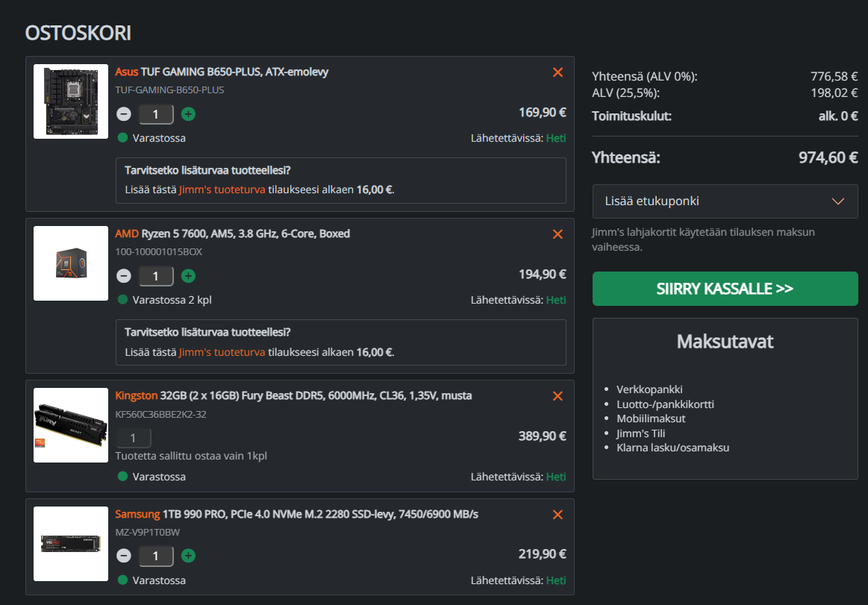Open AMD Ryzen 5 7600 product image
Screen dimensions: 868x605
[71, 263]
